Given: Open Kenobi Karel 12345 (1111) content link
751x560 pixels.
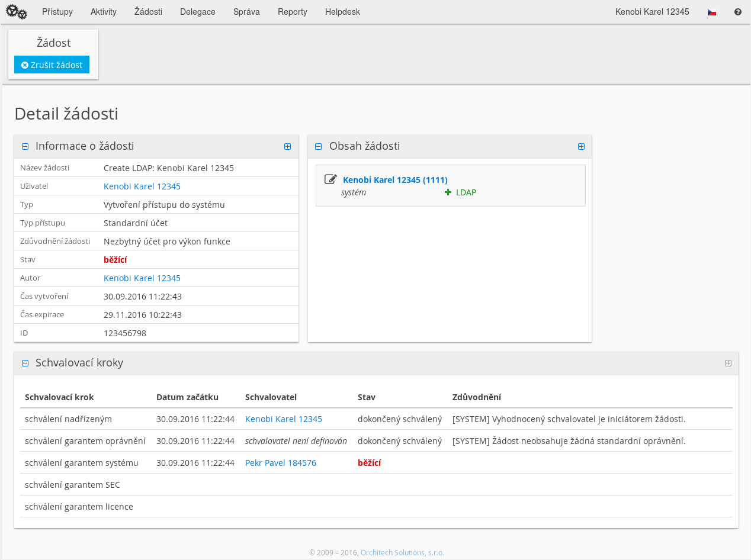Looking at the screenshot, I should click(x=395, y=180).
